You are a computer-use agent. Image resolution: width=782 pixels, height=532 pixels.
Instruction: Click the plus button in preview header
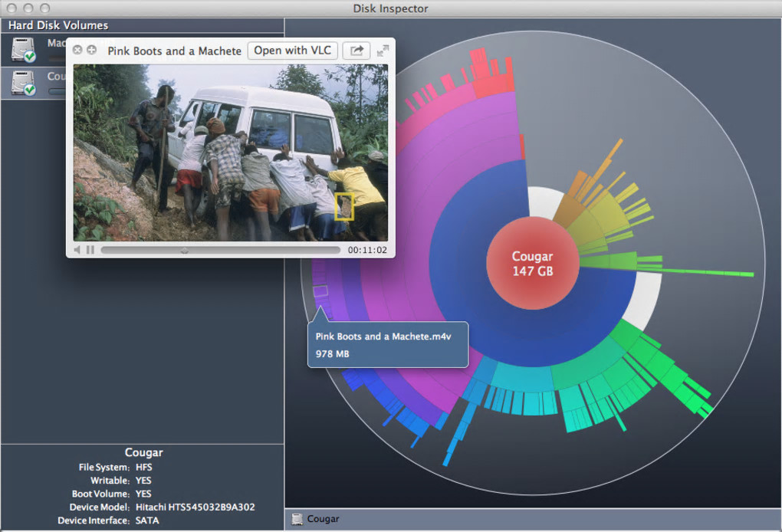(91, 50)
